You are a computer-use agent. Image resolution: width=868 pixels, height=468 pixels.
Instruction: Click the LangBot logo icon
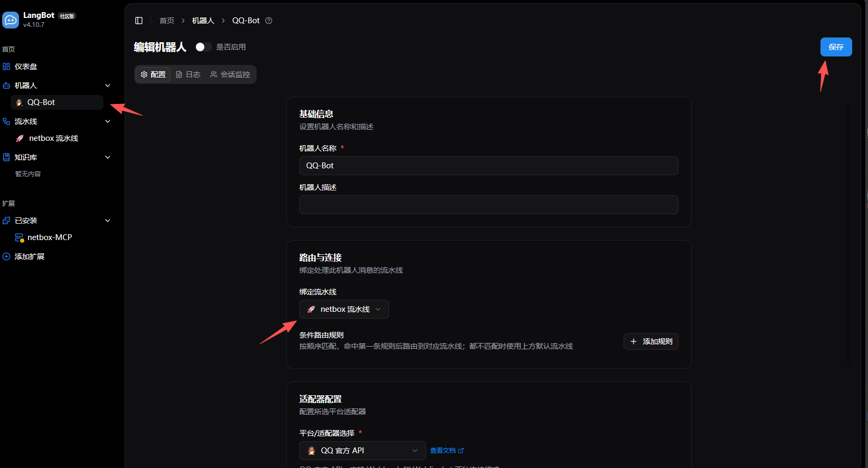tap(11, 20)
